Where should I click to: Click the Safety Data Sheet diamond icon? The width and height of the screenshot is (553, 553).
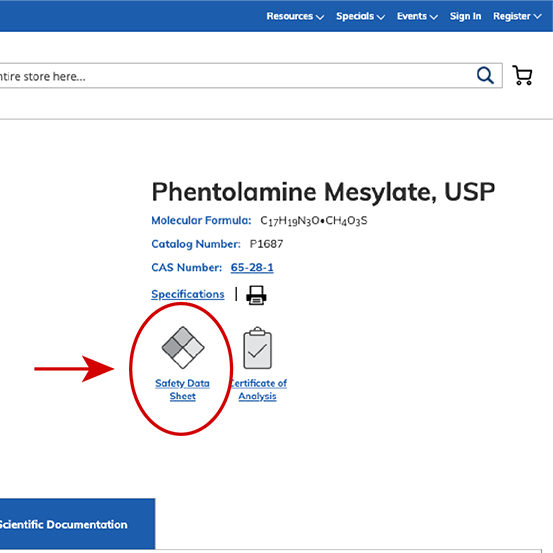click(x=183, y=347)
